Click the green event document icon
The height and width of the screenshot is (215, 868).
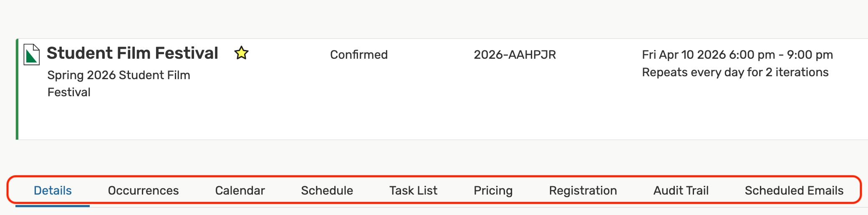click(x=31, y=55)
